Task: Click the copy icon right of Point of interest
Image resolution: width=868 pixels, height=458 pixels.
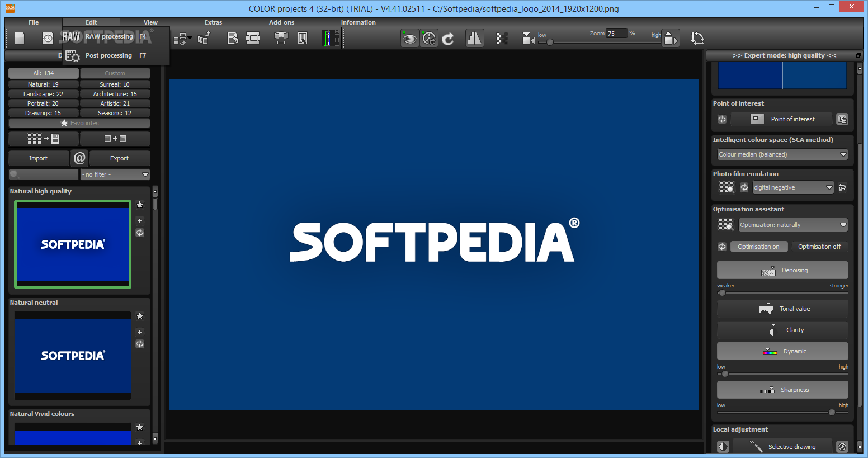Action: point(842,119)
